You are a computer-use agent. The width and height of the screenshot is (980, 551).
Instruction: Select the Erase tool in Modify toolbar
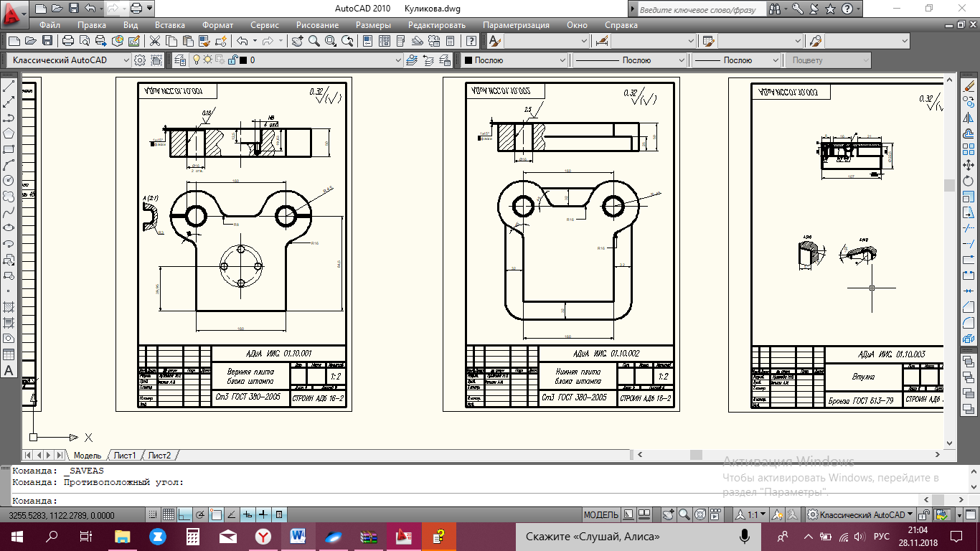point(969,87)
